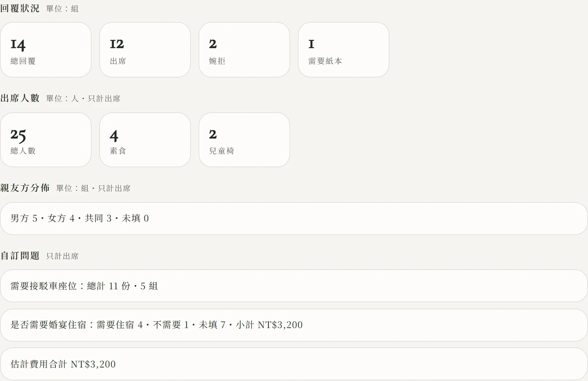
Task: Click the 素食 4 card
Action: pyautogui.click(x=145, y=140)
